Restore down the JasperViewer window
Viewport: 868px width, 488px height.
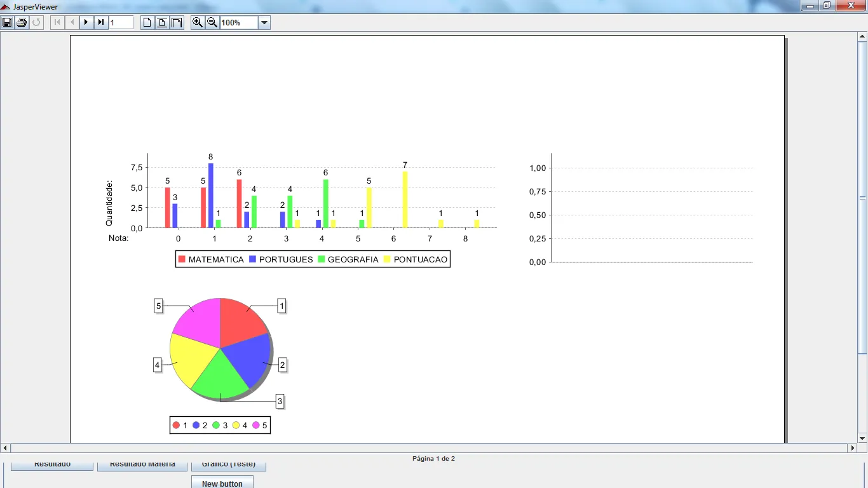point(827,6)
